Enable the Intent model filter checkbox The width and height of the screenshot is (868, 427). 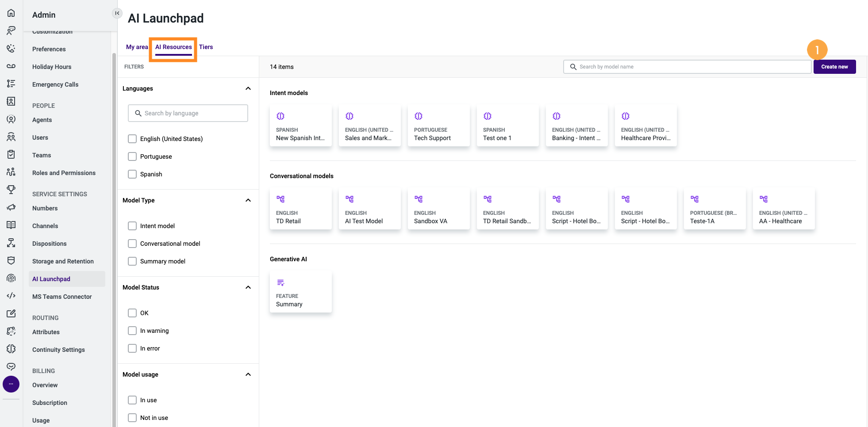pos(132,225)
